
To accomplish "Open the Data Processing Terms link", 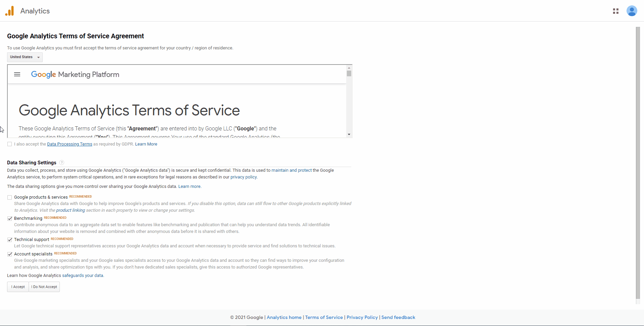I will (70, 144).
